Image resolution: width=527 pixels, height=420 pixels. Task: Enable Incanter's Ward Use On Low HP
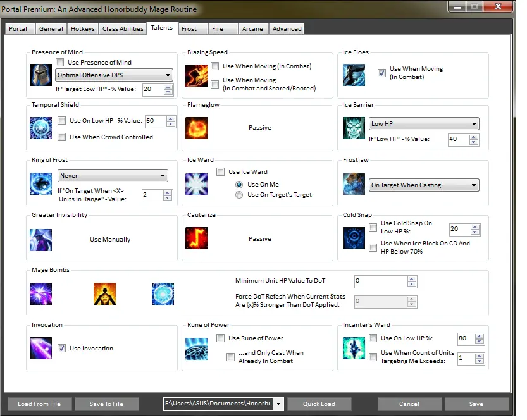pos(373,338)
